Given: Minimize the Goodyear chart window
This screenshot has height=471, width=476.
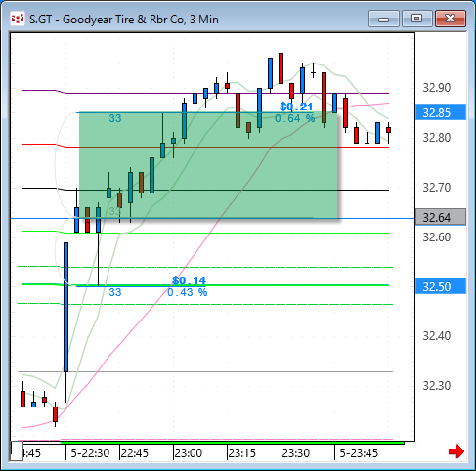Looking at the screenshot, I should click(x=384, y=19).
